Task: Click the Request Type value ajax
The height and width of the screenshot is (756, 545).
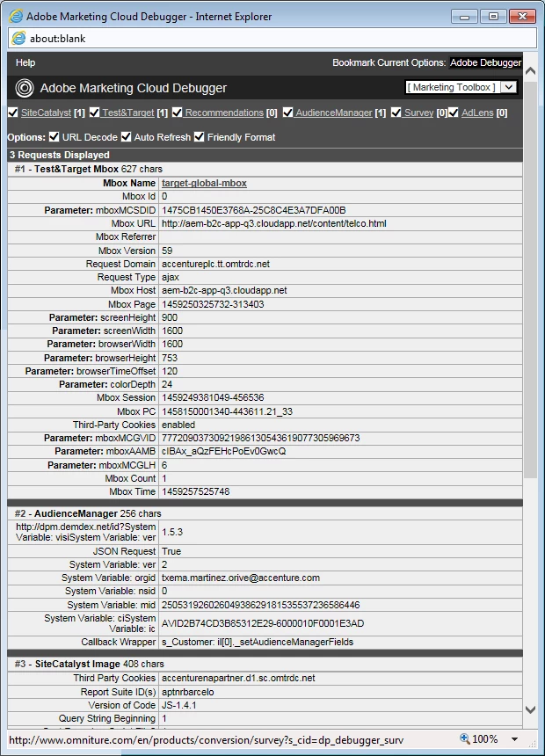Action: coord(171,277)
